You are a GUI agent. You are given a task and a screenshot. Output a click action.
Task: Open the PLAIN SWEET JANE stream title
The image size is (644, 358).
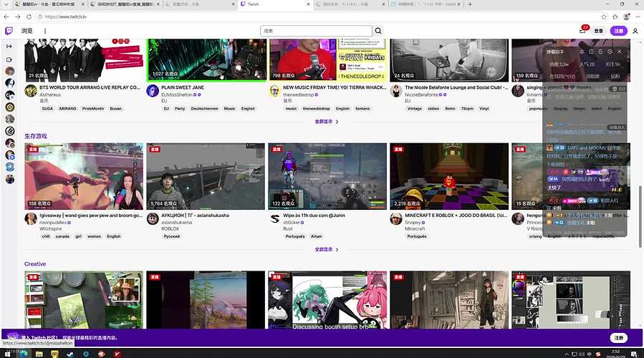[183, 87]
